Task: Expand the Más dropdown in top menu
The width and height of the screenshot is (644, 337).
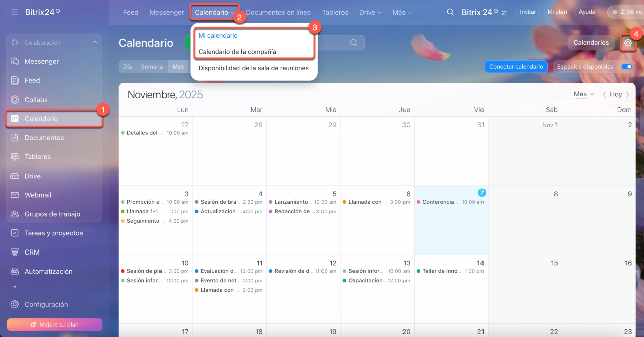Action: pos(402,12)
